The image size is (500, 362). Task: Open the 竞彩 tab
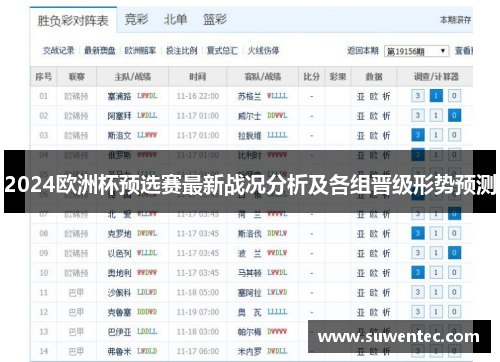(x=136, y=19)
